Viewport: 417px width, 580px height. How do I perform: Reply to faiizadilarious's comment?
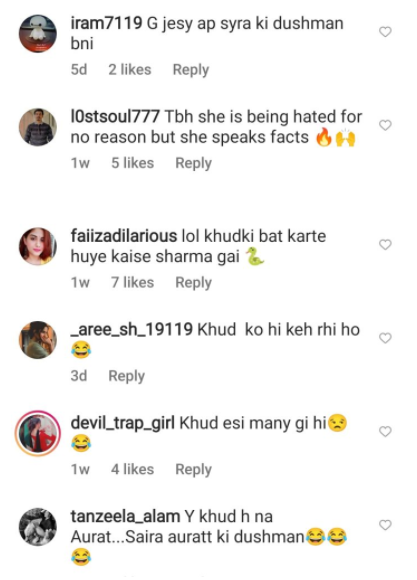coord(194,283)
